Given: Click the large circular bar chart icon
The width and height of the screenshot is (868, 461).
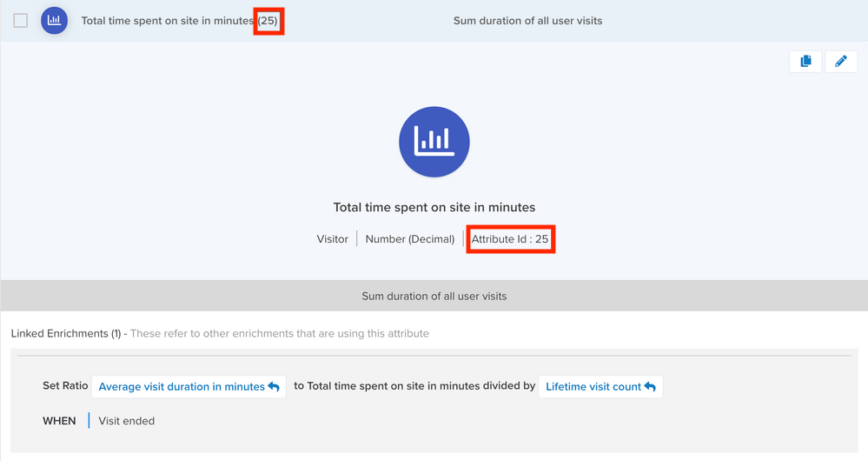Looking at the screenshot, I should 434,142.
